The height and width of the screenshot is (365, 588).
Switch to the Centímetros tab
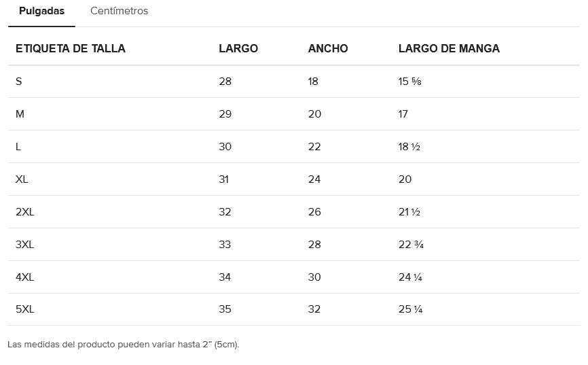click(119, 11)
